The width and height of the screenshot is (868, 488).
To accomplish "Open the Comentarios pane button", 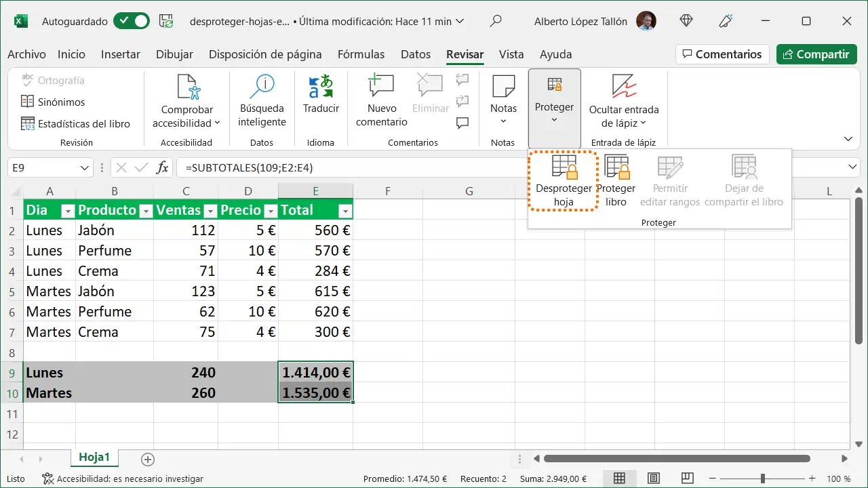I will tap(722, 54).
